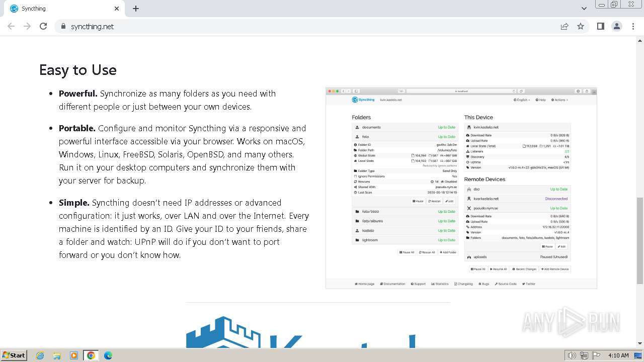
Task: Click the bold 'Simple.' text
Action: (x=74, y=203)
